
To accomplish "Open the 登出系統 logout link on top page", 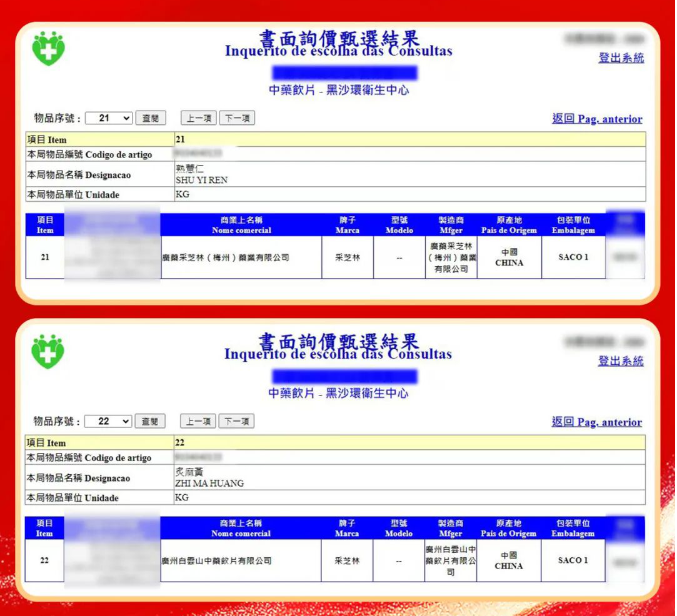I will click(x=620, y=57).
